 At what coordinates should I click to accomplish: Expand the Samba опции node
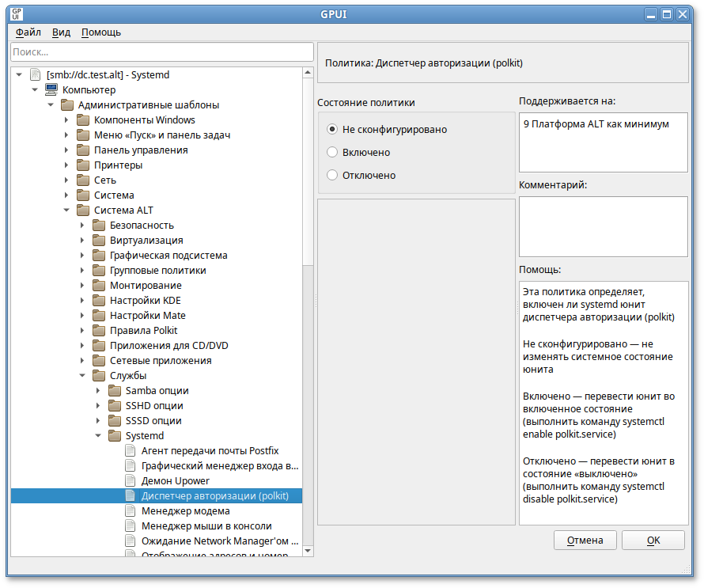(97, 390)
